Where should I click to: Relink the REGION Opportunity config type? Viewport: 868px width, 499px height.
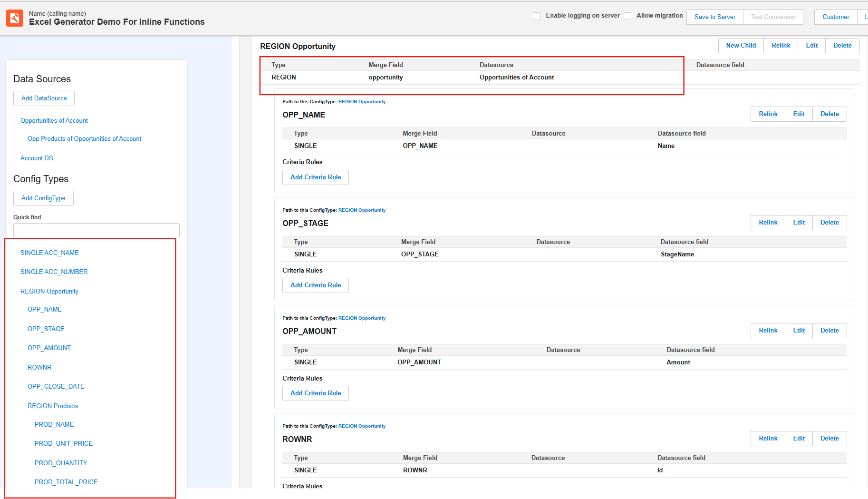pos(781,46)
